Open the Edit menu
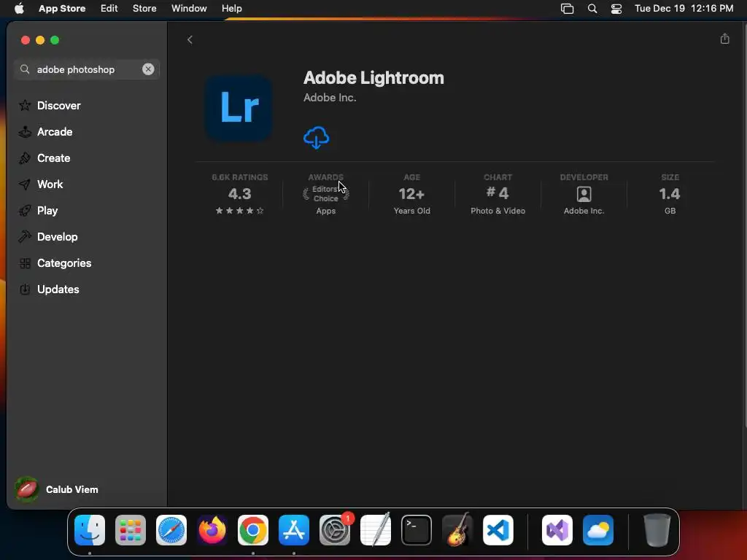Screen dimensions: 747x560 (x=109, y=8)
